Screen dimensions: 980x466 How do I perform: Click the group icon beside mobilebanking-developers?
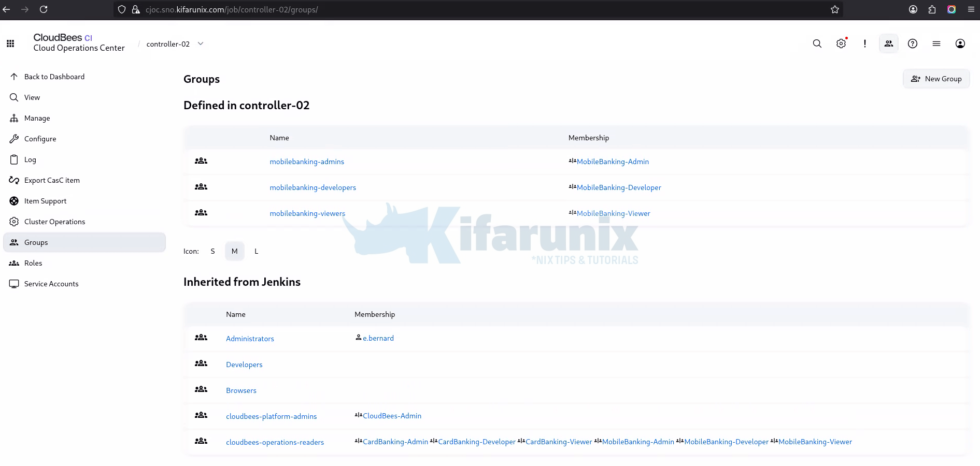(x=201, y=187)
